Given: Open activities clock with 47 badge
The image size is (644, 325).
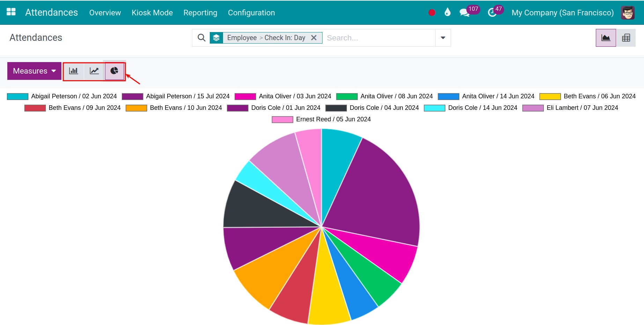Looking at the screenshot, I should [x=495, y=12].
